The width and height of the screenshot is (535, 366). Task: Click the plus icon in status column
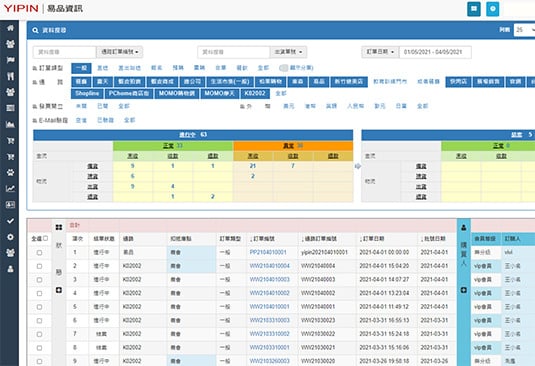(59, 290)
